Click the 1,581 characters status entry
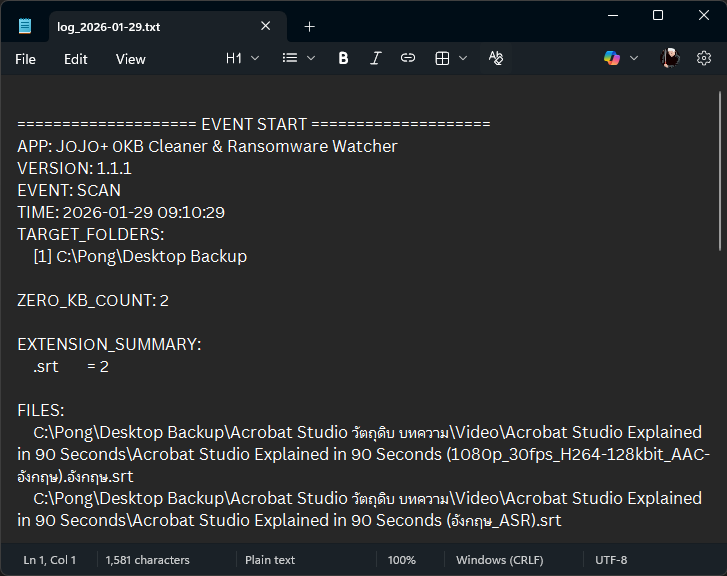Viewport: 727px width, 576px height. [x=147, y=560]
